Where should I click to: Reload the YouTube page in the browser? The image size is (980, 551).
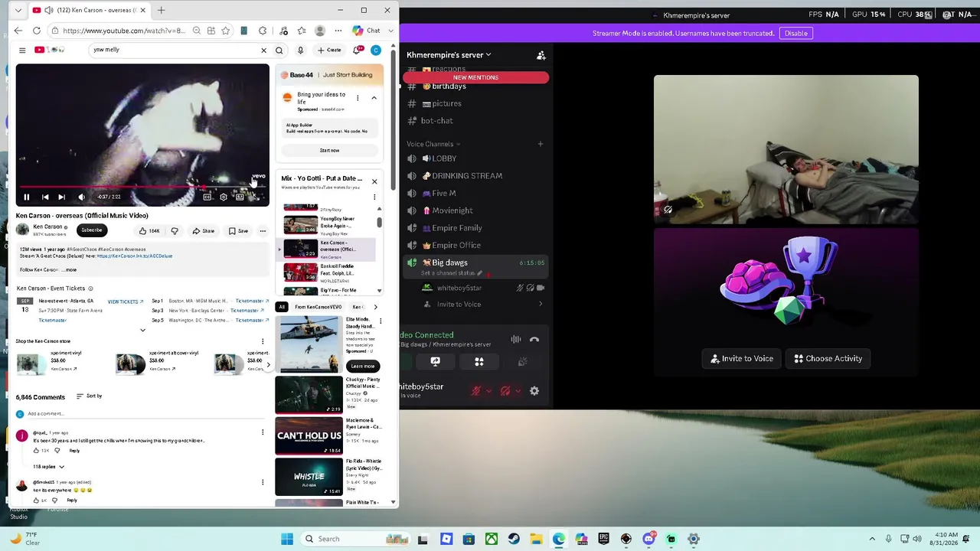pyautogui.click(x=37, y=31)
